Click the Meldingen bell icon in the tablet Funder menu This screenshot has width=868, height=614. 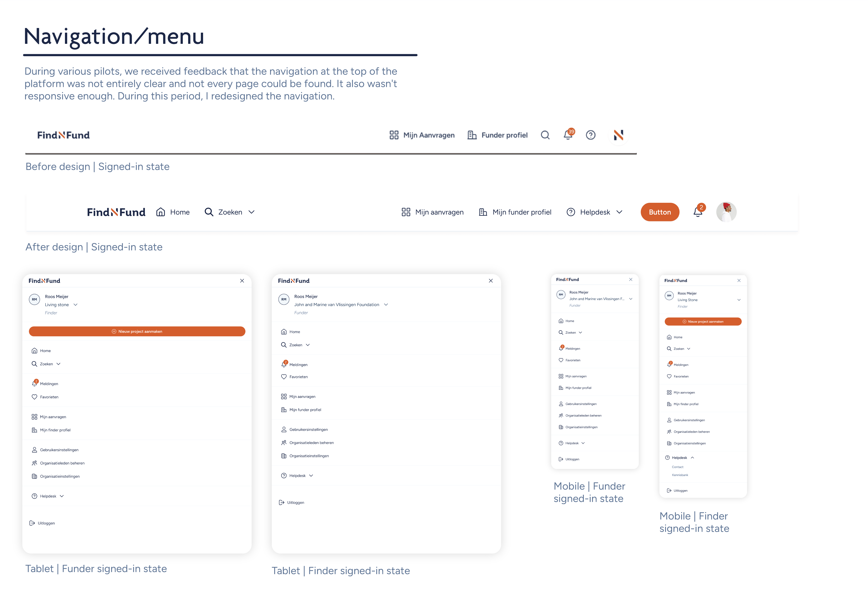pyautogui.click(x=34, y=383)
